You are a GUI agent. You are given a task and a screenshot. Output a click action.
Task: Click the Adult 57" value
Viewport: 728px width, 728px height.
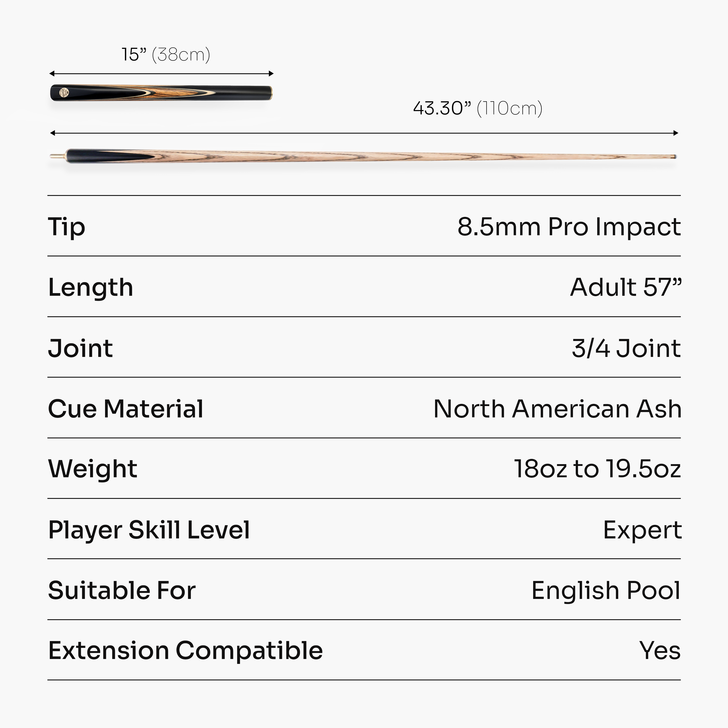626,287
